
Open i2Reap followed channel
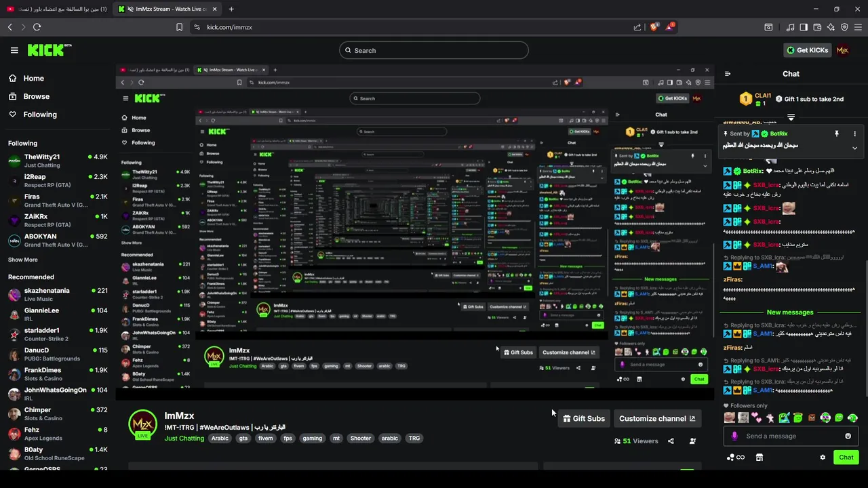[58, 180]
